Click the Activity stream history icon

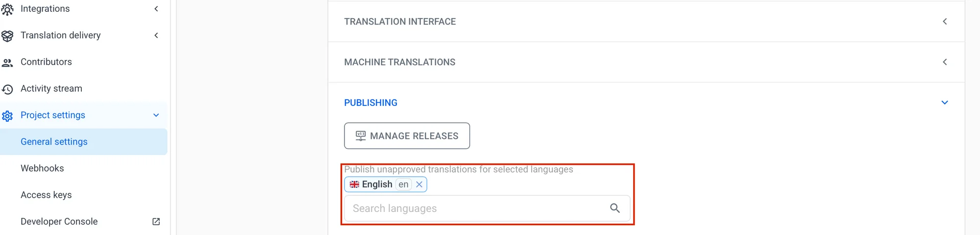pyautogui.click(x=7, y=89)
